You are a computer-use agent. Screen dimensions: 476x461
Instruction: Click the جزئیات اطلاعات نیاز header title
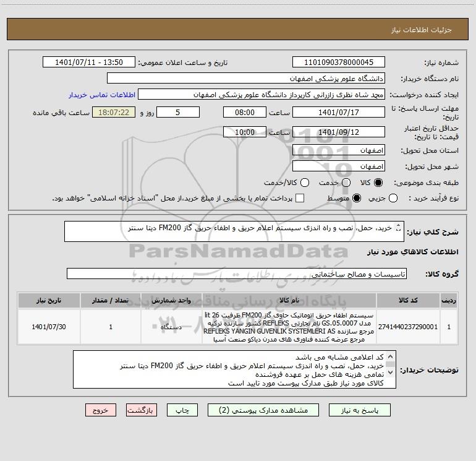point(422,30)
